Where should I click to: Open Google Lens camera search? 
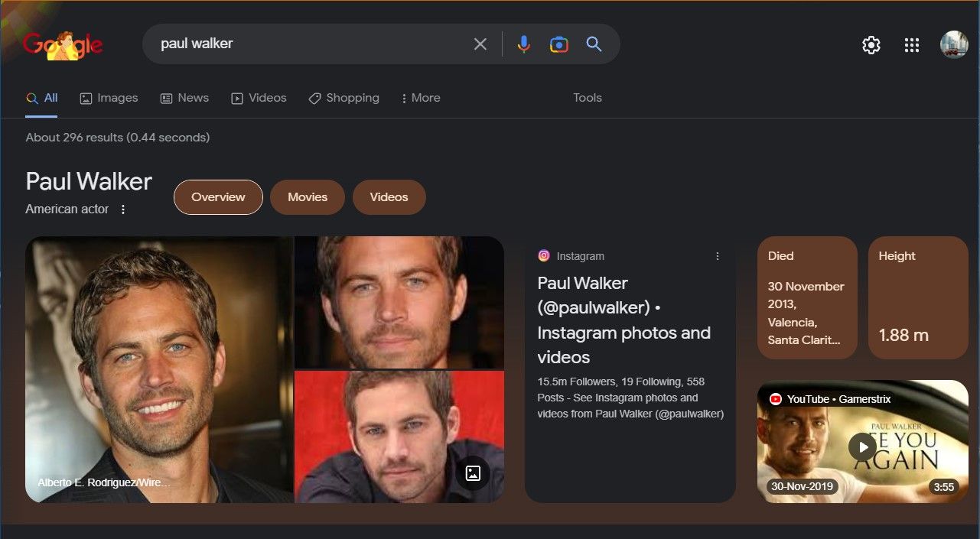pyautogui.click(x=558, y=44)
